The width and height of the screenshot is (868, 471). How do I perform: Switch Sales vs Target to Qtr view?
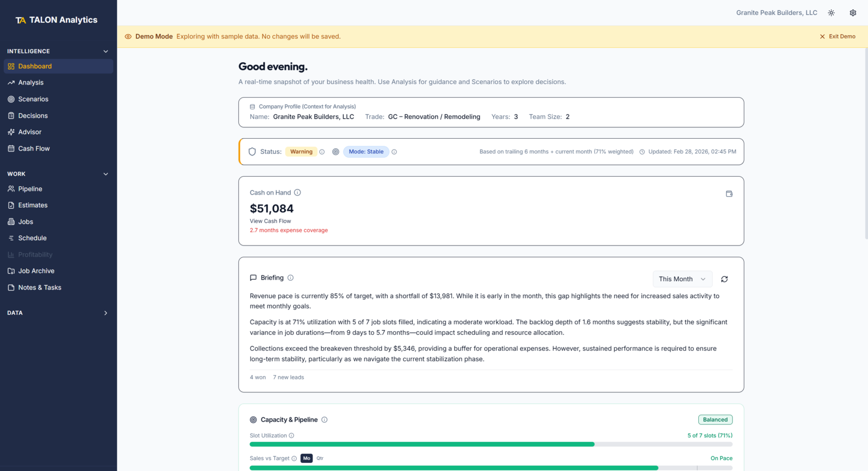pos(320,459)
